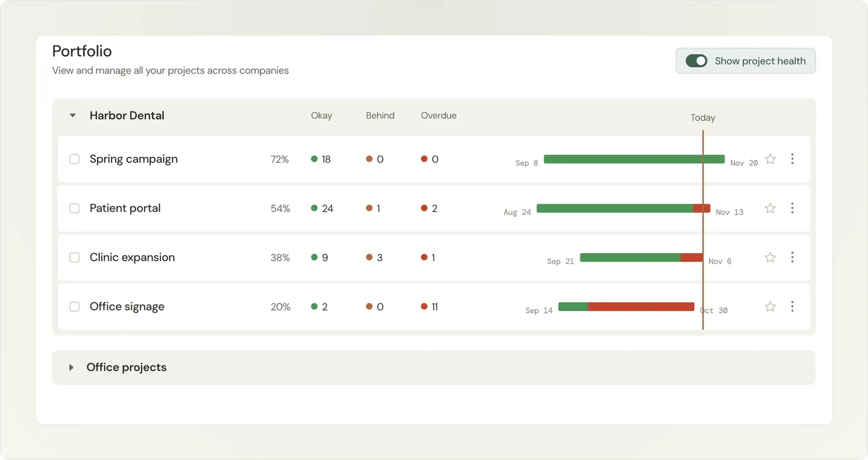Viewport: 868px width, 460px height.
Task: Click Behind count 3 for Clinic expansion
Action: coord(374,257)
